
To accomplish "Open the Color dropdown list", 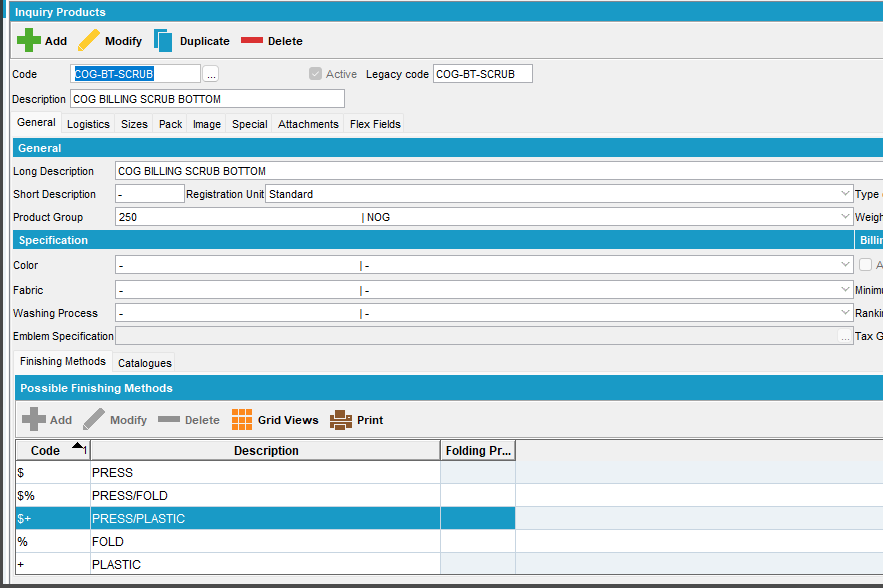I will pyautogui.click(x=846, y=266).
